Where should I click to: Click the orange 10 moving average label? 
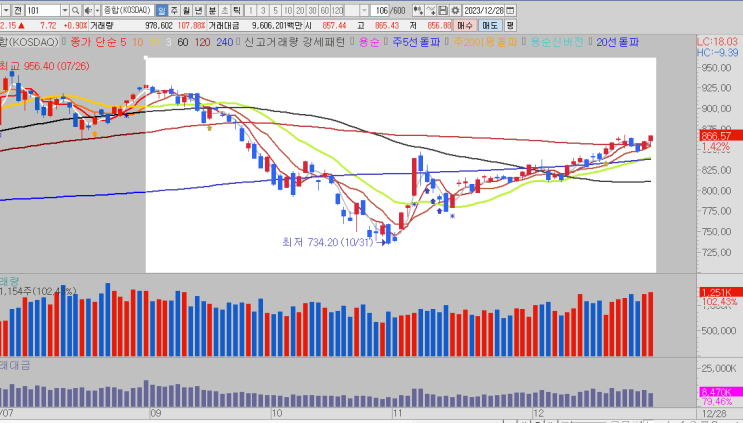coord(137,42)
